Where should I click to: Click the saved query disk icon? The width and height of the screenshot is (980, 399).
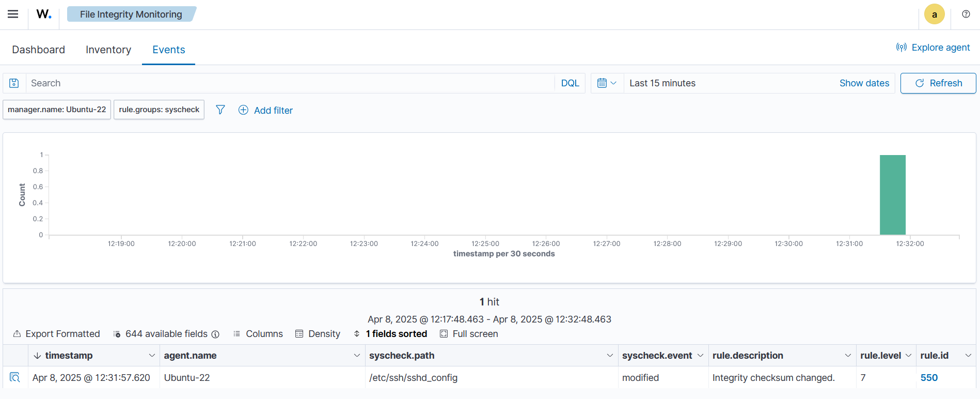coord(14,83)
